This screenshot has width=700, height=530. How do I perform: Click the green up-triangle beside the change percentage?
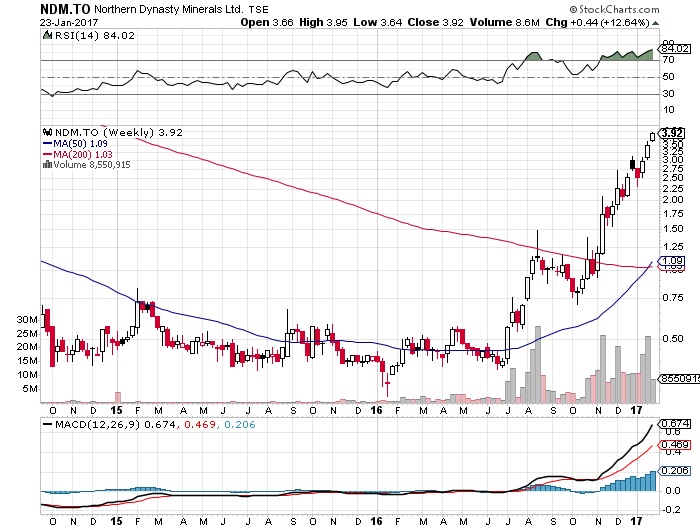pos(655,23)
